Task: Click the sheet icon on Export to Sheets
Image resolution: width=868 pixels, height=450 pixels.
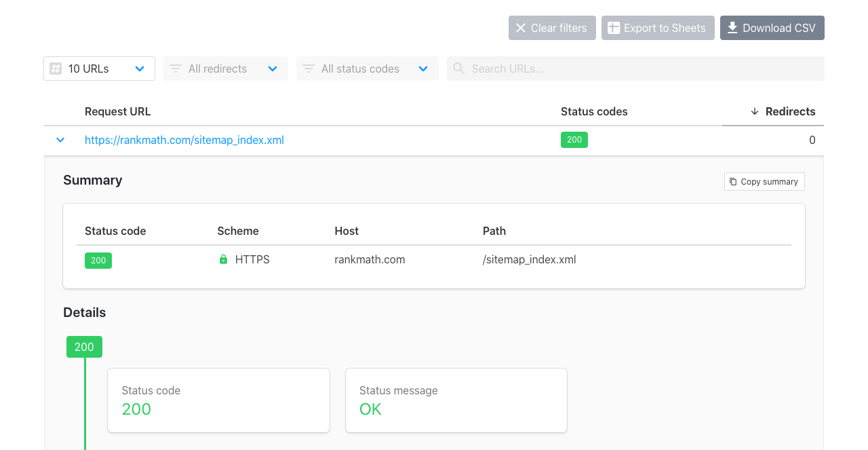Action: [614, 28]
